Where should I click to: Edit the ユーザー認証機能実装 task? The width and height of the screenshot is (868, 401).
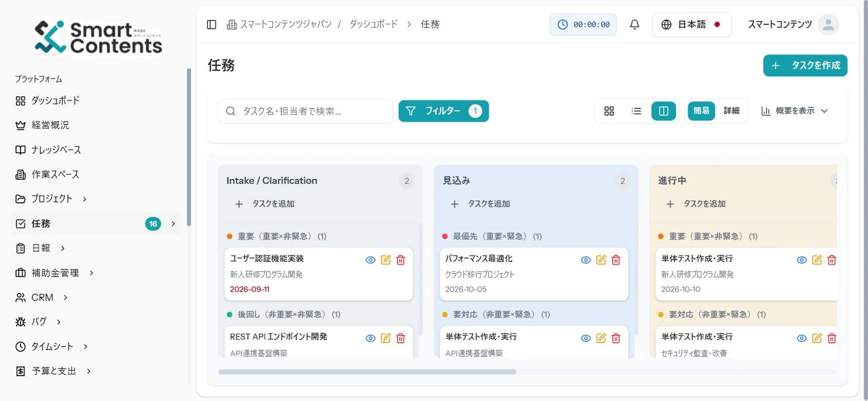[x=386, y=260]
